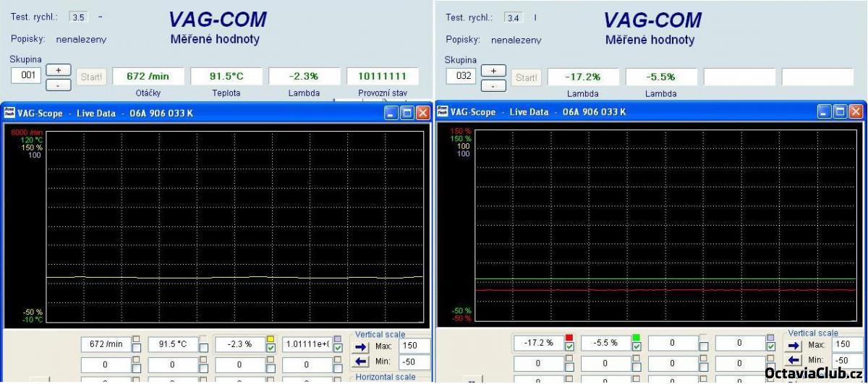Uncheck the -2.3 % lambda trace checkbox

click(x=271, y=348)
